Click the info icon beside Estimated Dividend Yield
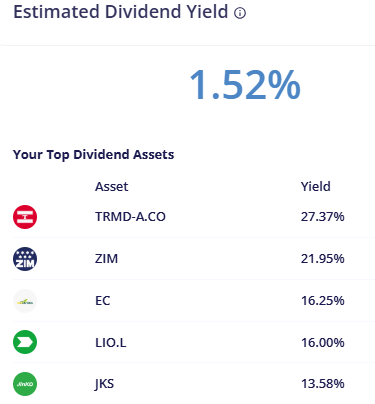The height and width of the screenshot is (404, 375). (240, 13)
